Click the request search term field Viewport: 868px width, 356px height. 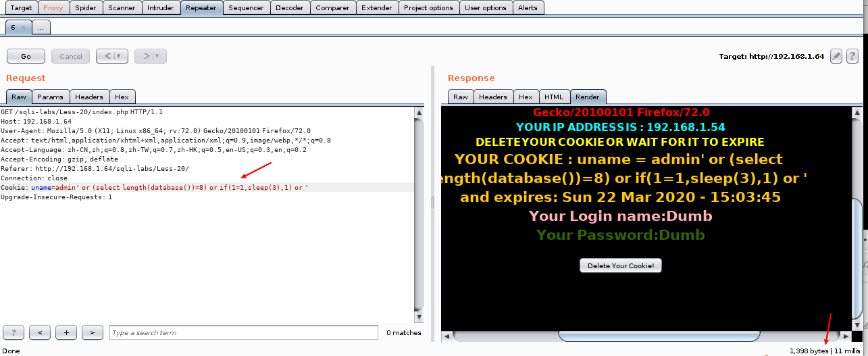[x=243, y=332]
